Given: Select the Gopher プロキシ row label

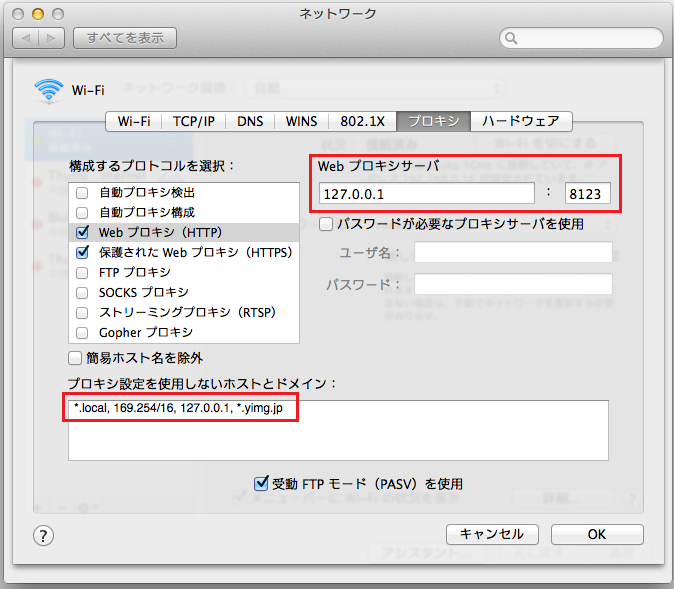Looking at the screenshot, I should tap(146, 333).
